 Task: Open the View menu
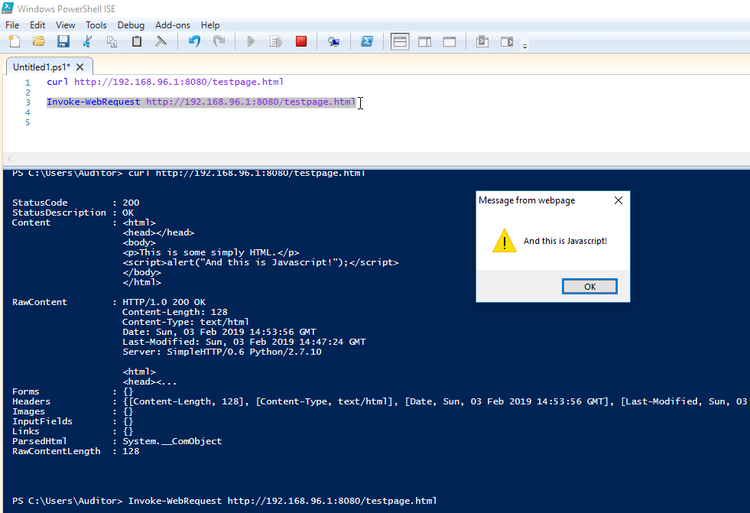(65, 25)
